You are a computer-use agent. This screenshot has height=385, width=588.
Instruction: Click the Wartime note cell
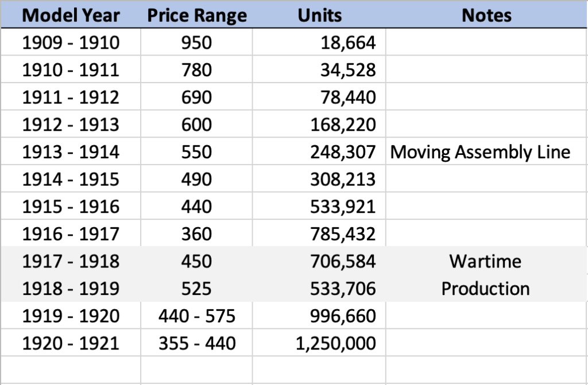(485, 261)
